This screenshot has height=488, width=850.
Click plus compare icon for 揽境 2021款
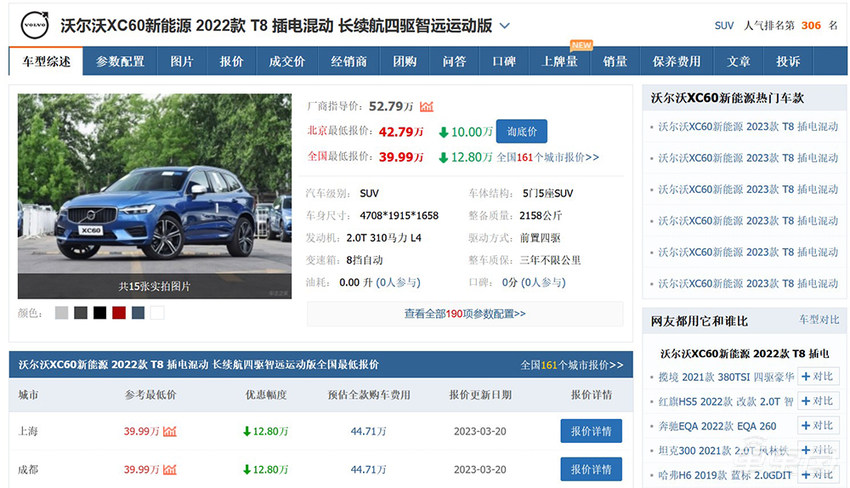(817, 376)
